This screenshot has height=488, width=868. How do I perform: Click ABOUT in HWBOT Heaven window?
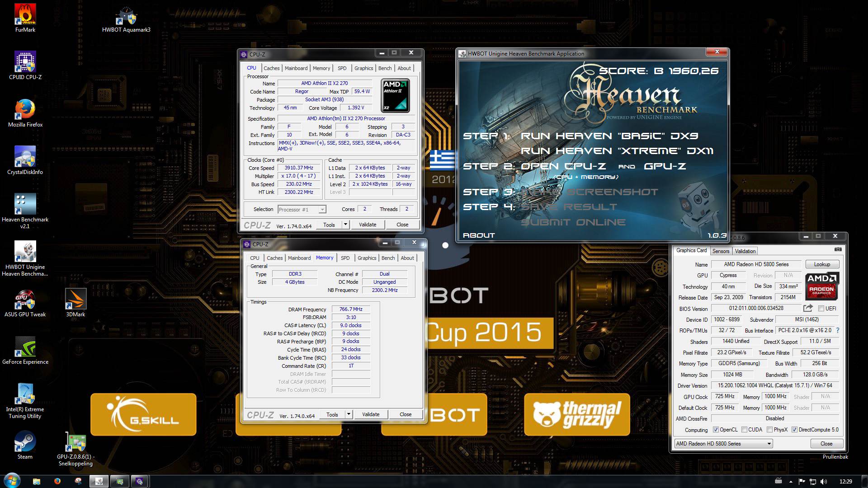479,235
